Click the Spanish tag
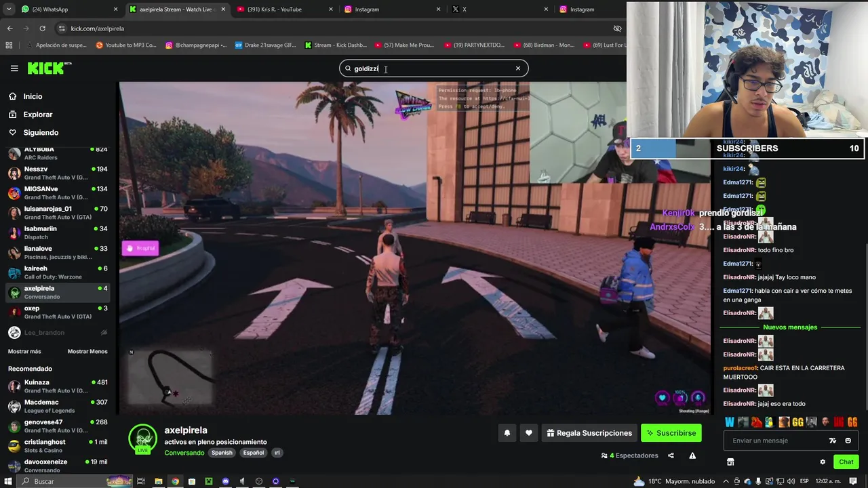Image resolution: width=868 pixels, height=488 pixels. click(222, 453)
